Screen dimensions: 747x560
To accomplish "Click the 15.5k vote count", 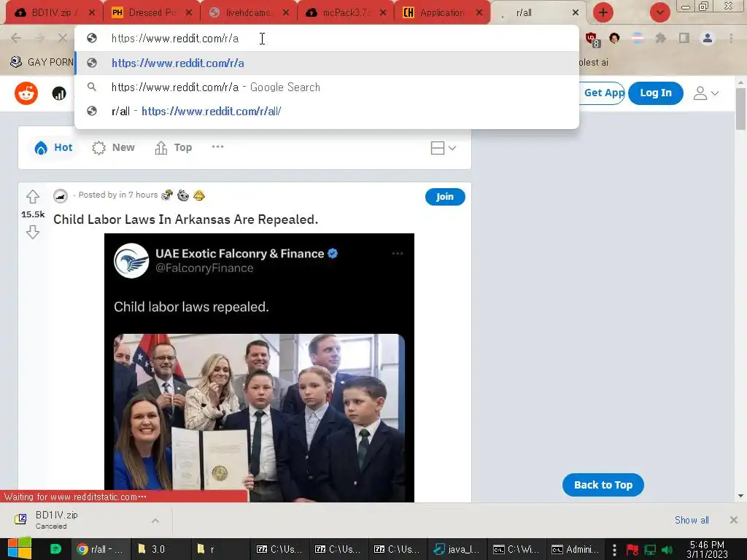I will click(x=33, y=214).
